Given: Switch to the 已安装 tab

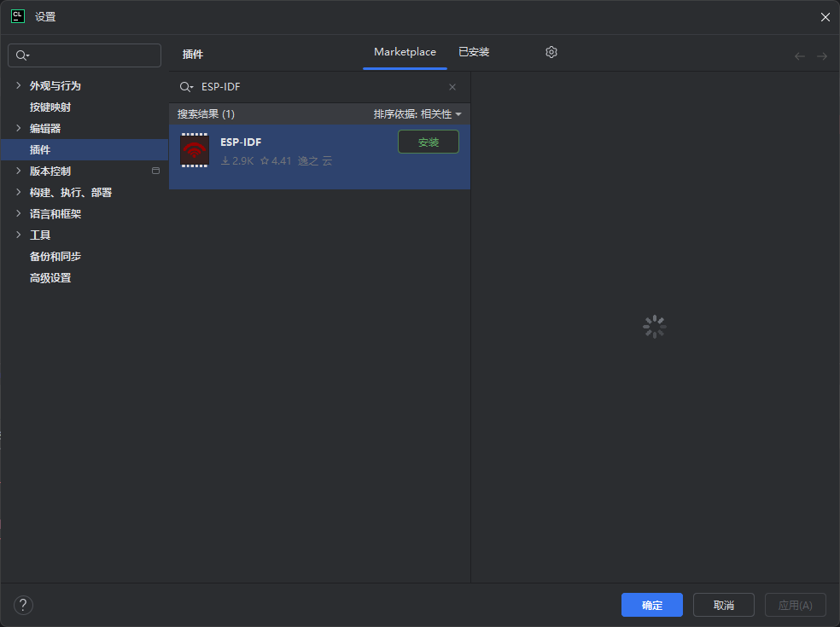Looking at the screenshot, I should pyautogui.click(x=474, y=52).
